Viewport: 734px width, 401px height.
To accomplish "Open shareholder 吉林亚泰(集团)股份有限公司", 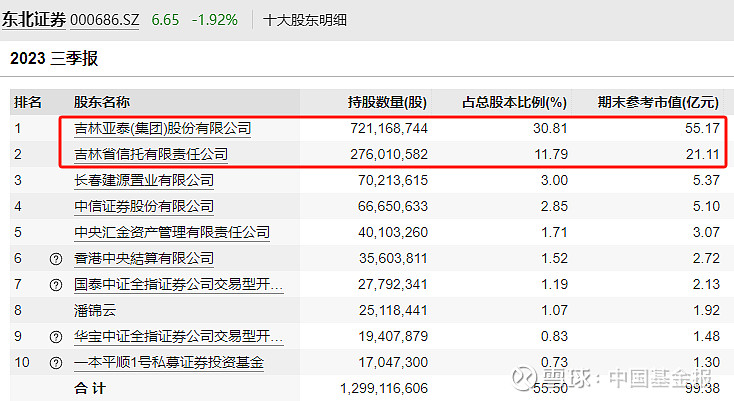I will coord(162,128).
